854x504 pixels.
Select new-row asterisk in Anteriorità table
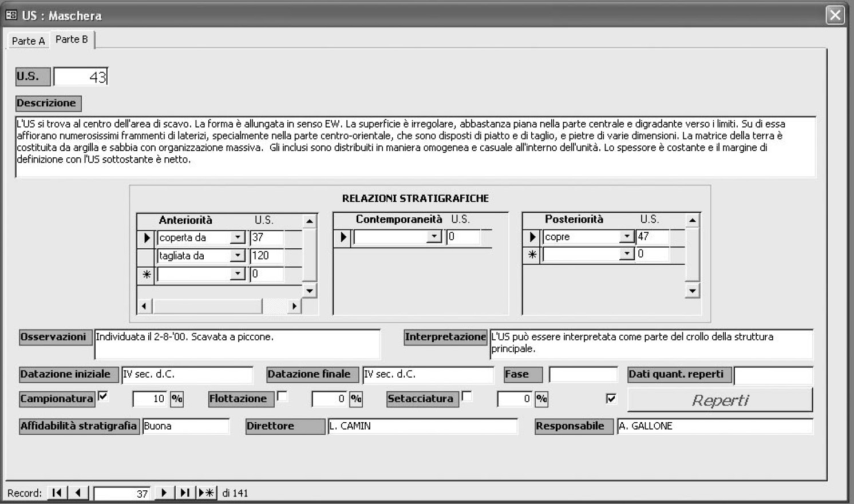pos(147,275)
